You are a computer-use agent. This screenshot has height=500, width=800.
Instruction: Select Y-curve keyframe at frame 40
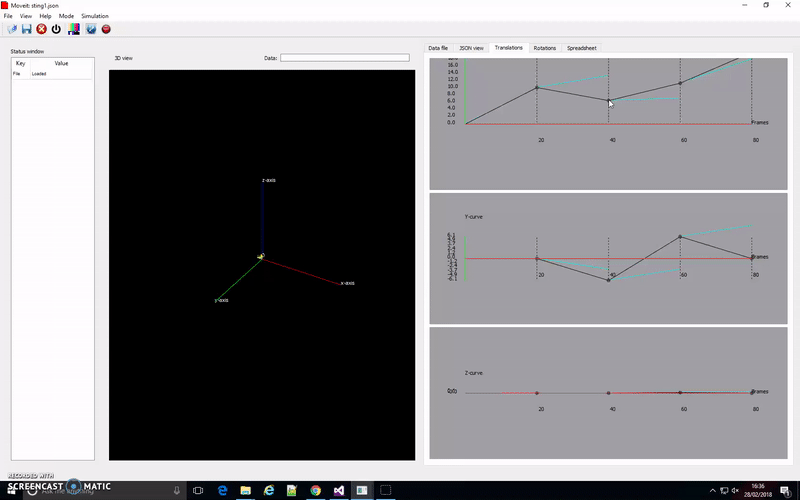point(609,280)
